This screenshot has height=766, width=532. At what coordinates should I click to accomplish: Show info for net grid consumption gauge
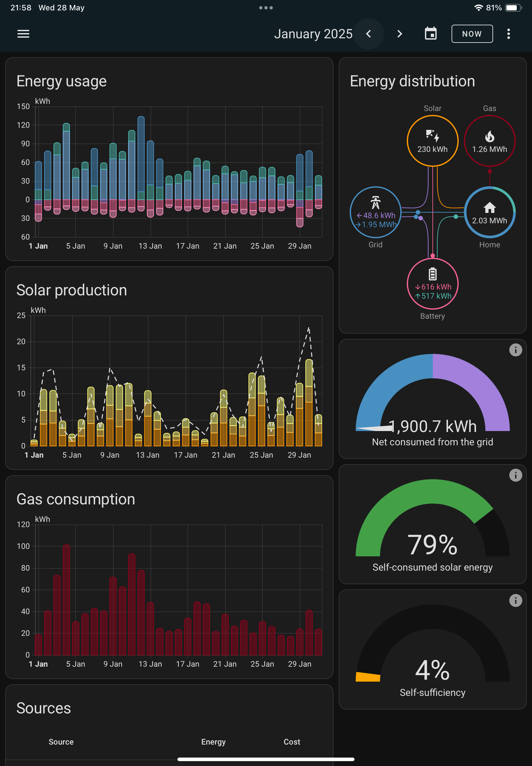point(515,350)
